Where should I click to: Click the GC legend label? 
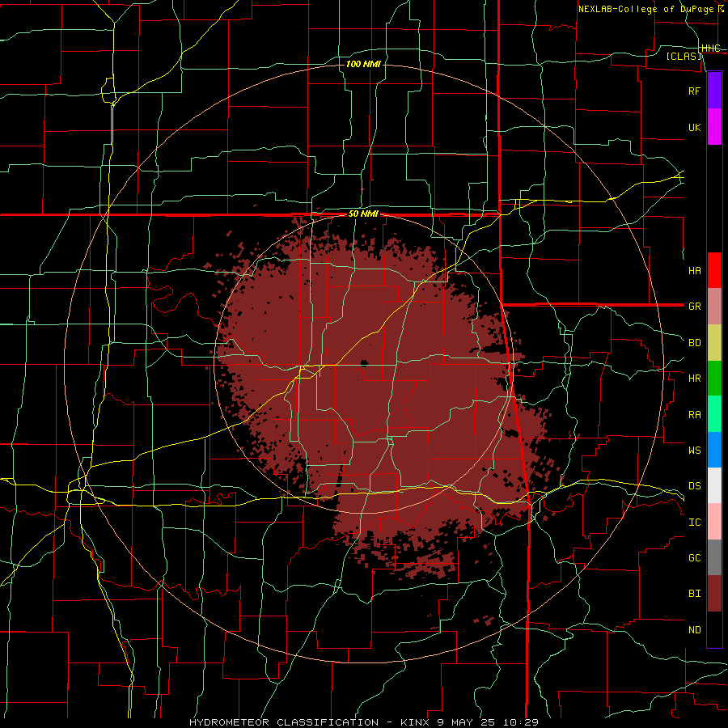(695, 557)
